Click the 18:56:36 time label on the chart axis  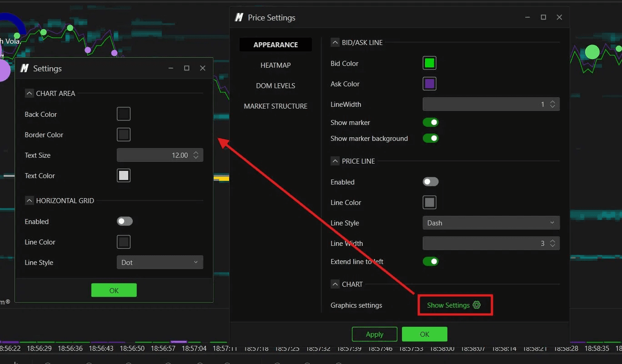point(70,349)
